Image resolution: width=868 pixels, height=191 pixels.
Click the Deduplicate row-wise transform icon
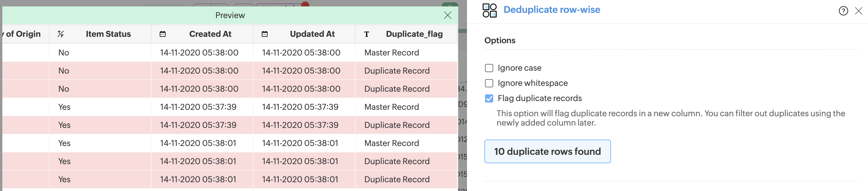(489, 11)
